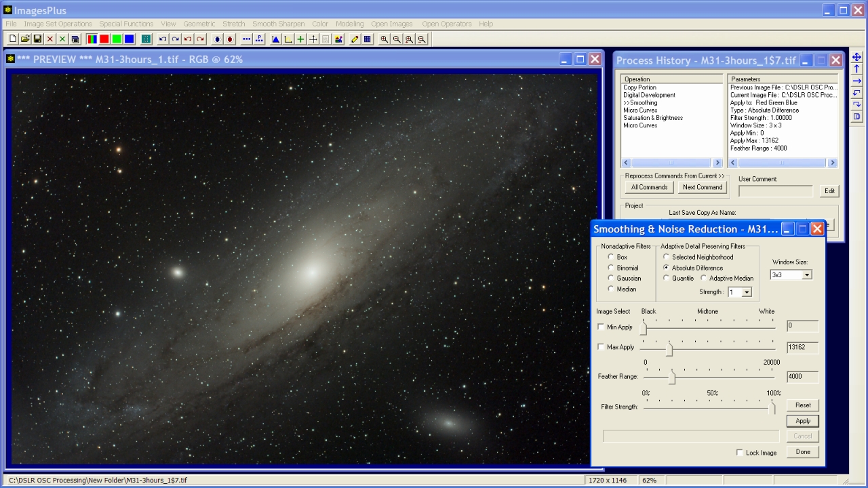Select 'Digital Development' in Operation list
Screen dimensions: 868x488
tap(649, 95)
